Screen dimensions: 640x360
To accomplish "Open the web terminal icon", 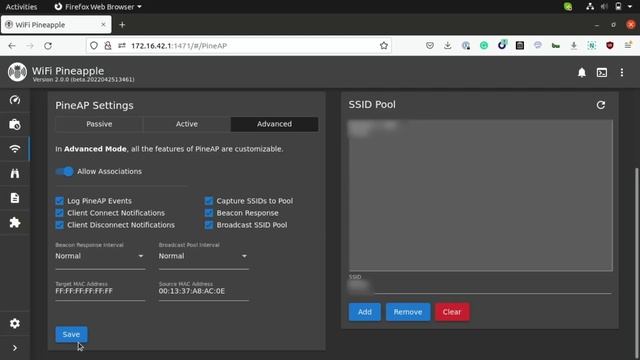I will 602,73.
